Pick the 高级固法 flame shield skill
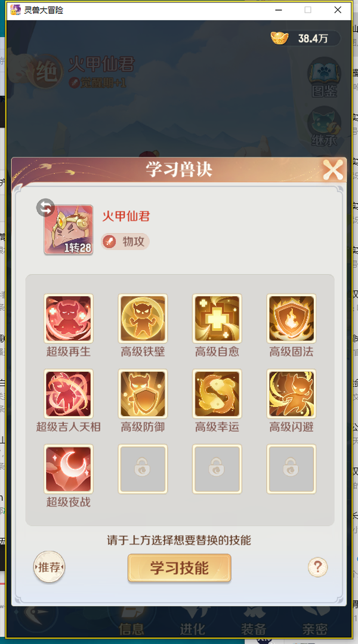 coord(292,319)
